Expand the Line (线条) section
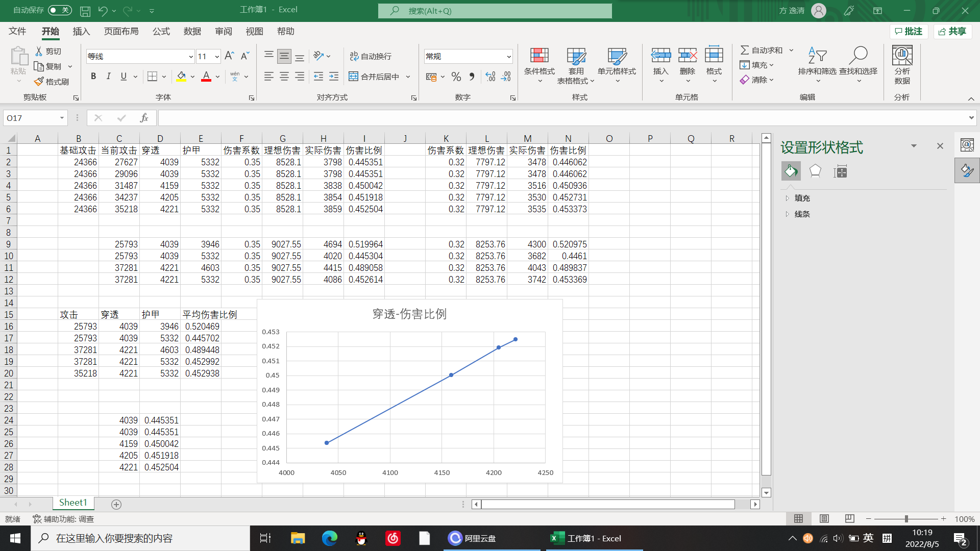980x551 pixels. [x=802, y=214]
